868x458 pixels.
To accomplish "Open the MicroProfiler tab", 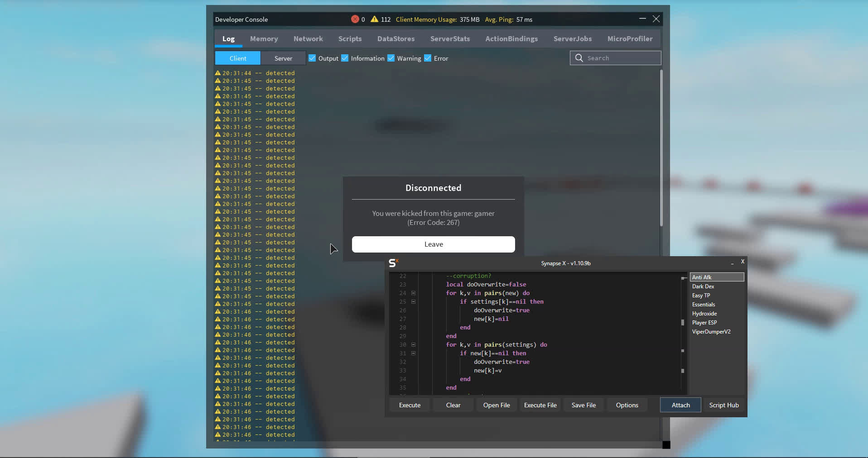I will (x=630, y=39).
